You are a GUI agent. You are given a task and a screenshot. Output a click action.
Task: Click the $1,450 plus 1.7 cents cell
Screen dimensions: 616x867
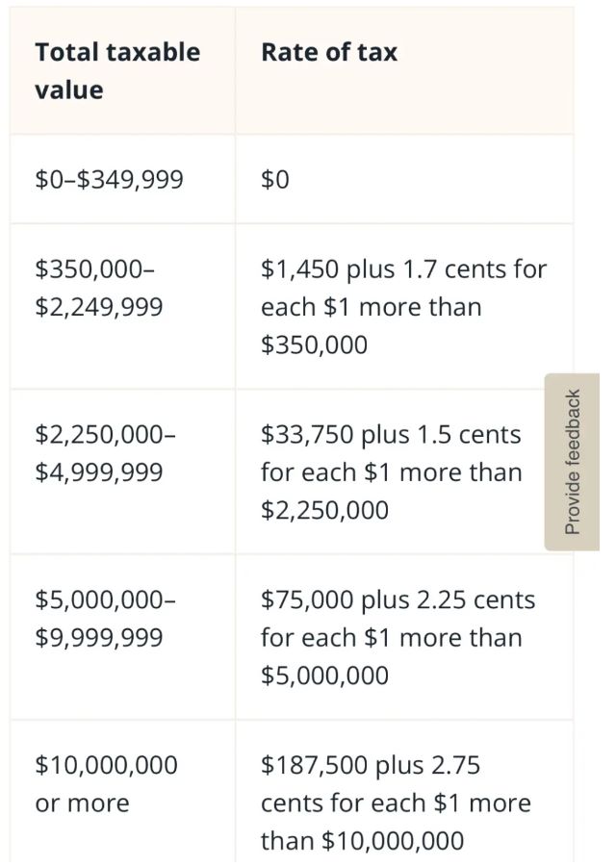(x=404, y=306)
